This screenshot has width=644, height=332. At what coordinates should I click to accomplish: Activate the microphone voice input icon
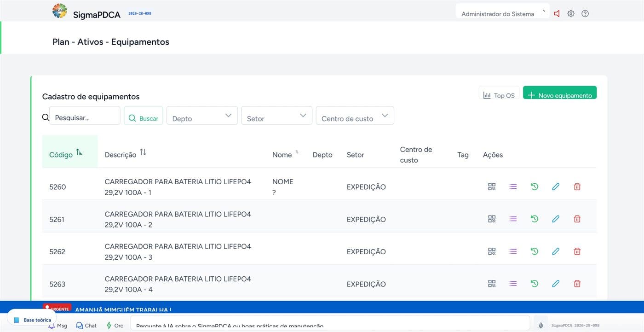click(x=541, y=325)
